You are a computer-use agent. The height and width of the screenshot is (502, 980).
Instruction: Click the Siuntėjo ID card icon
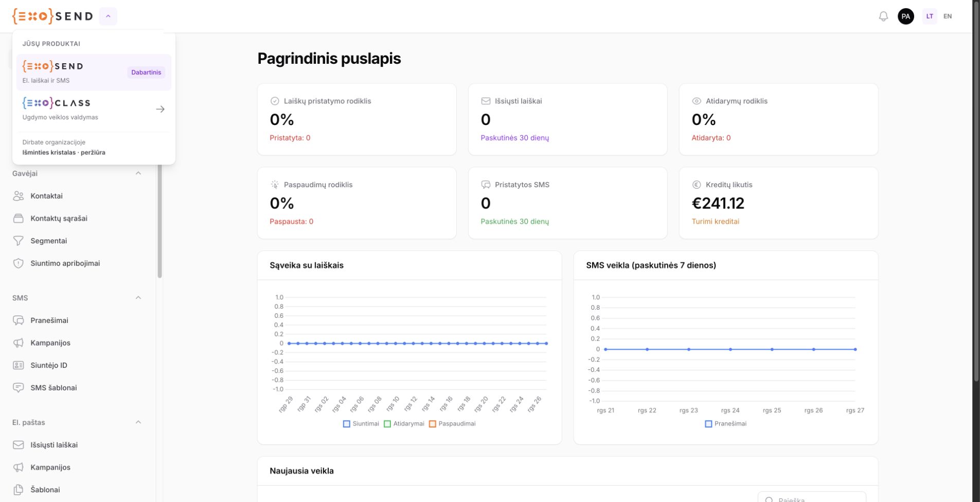click(x=19, y=365)
